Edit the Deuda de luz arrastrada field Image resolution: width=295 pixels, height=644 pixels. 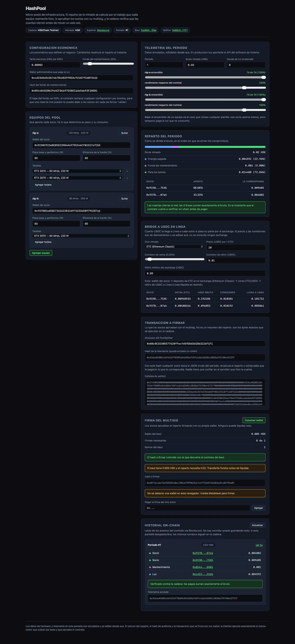pos(246,65)
